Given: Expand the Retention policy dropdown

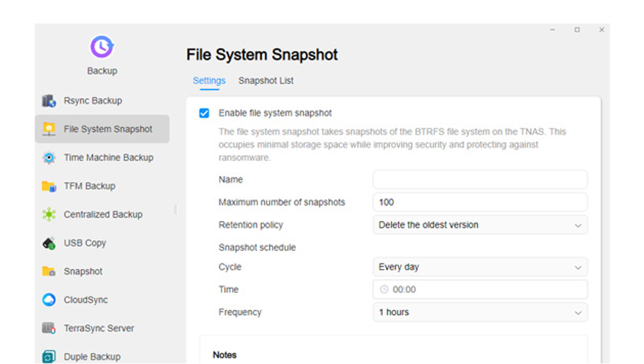Looking at the screenshot, I should click(x=480, y=225).
